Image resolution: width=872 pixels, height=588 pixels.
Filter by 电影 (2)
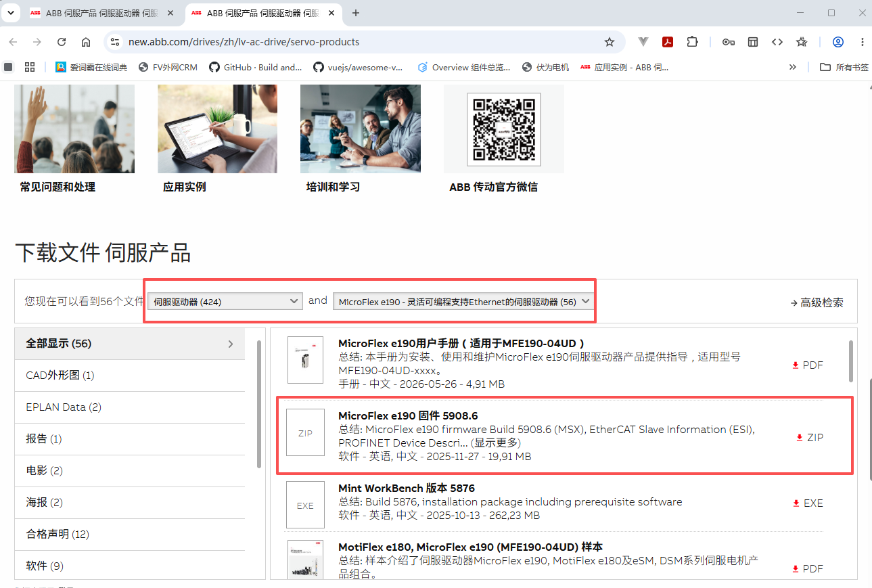[x=130, y=471]
